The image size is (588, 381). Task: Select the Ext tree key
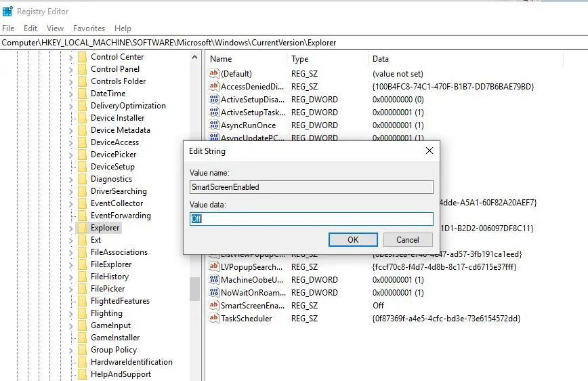coord(96,240)
